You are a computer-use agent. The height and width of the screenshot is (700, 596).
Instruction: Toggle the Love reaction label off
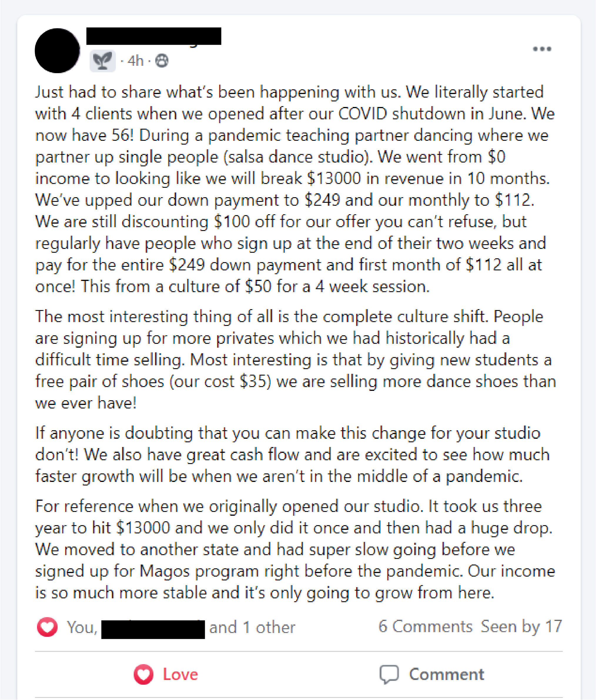point(180,674)
